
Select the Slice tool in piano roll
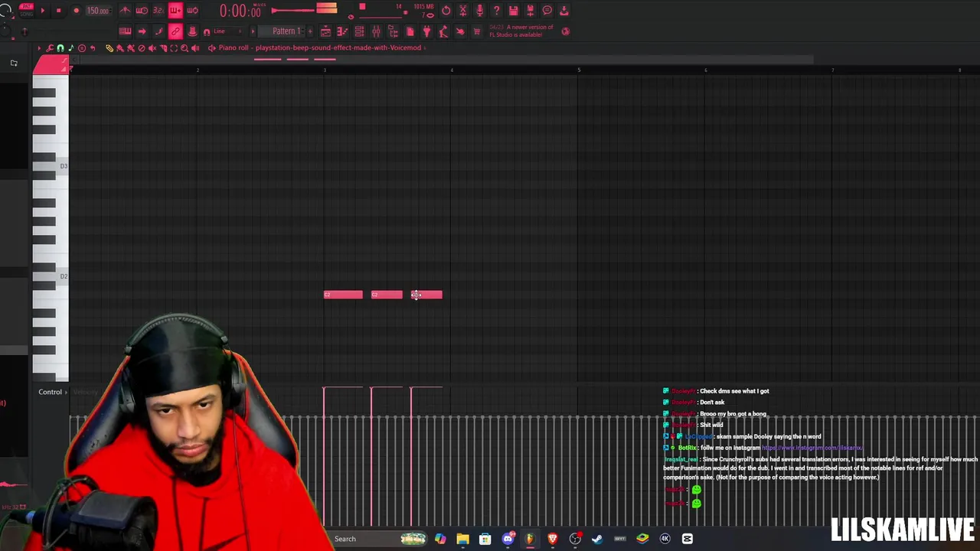pyautogui.click(x=163, y=48)
